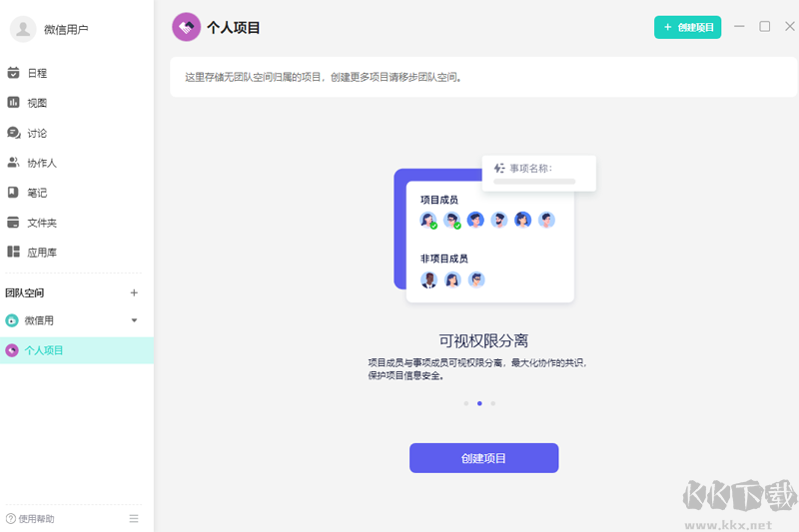Open the 笔记 notes section
Screen dimensions: 799x532
(x=28, y=193)
